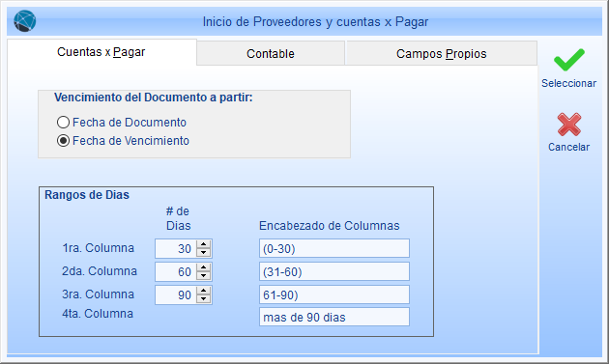
Task: Decrease 3ra. Columna days with down arrow
Action: coord(204,299)
